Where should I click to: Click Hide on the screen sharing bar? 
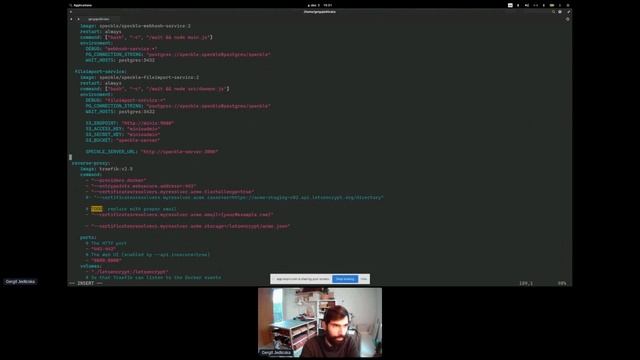tap(364, 279)
